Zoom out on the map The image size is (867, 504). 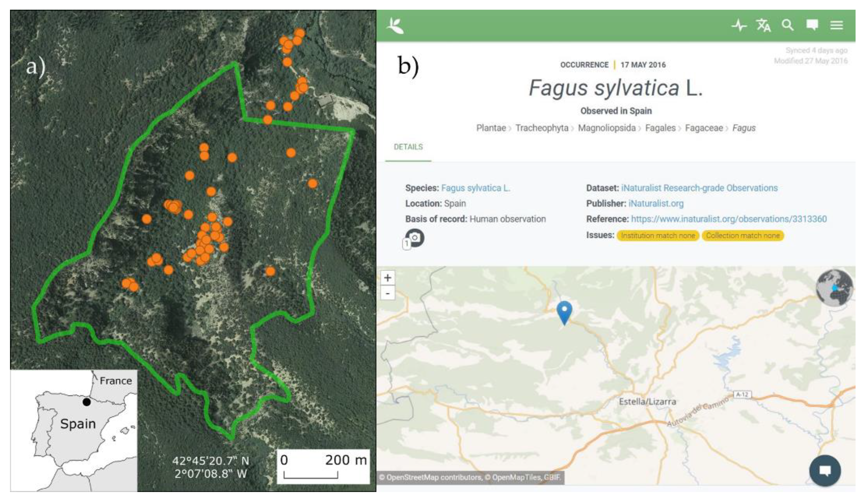(388, 294)
